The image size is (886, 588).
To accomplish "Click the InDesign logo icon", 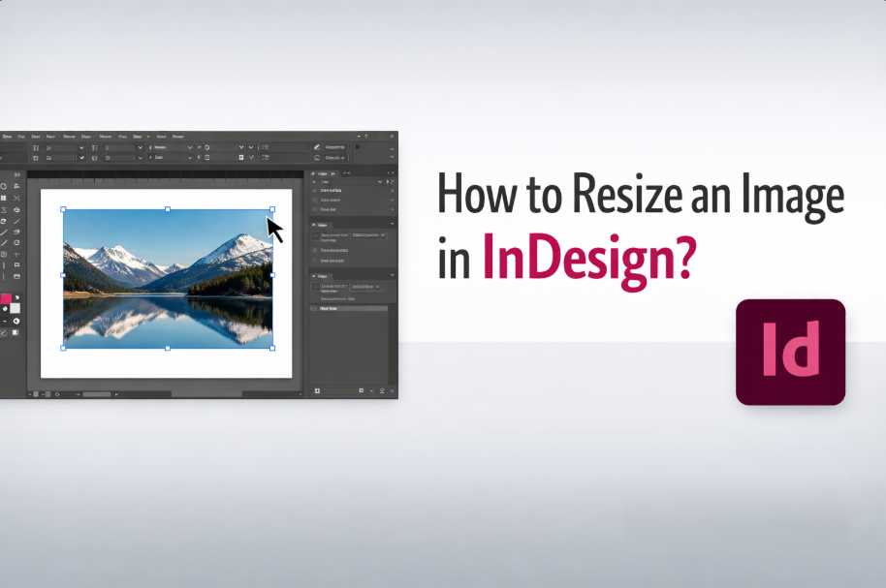I will (x=790, y=352).
